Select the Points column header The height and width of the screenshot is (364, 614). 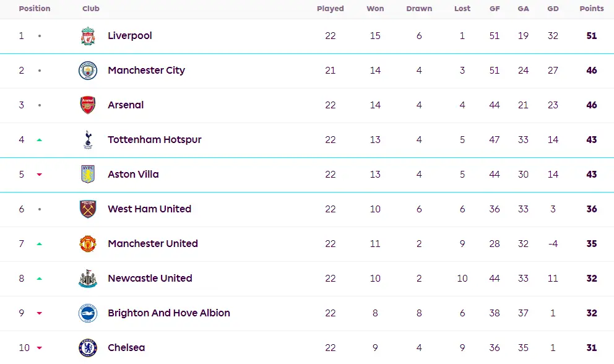click(592, 8)
